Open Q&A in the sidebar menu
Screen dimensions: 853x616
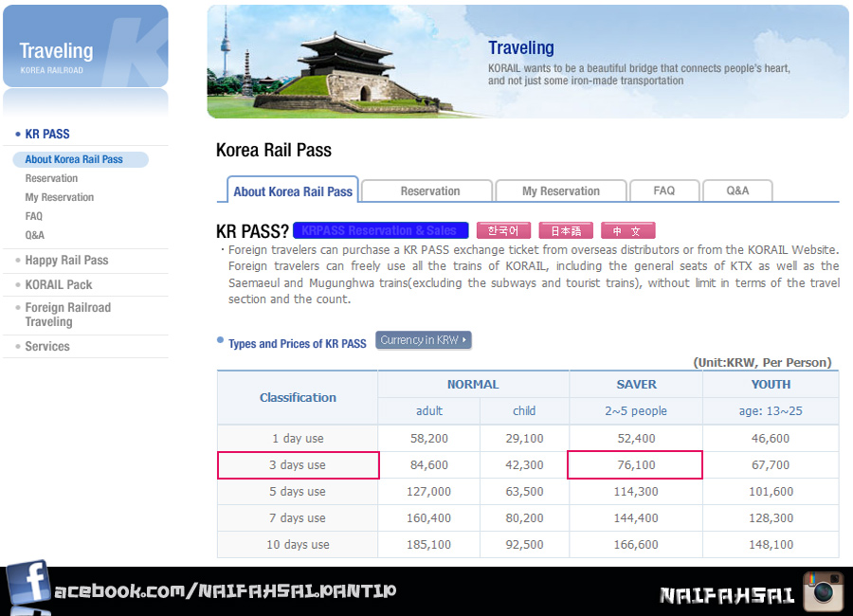tap(35, 235)
